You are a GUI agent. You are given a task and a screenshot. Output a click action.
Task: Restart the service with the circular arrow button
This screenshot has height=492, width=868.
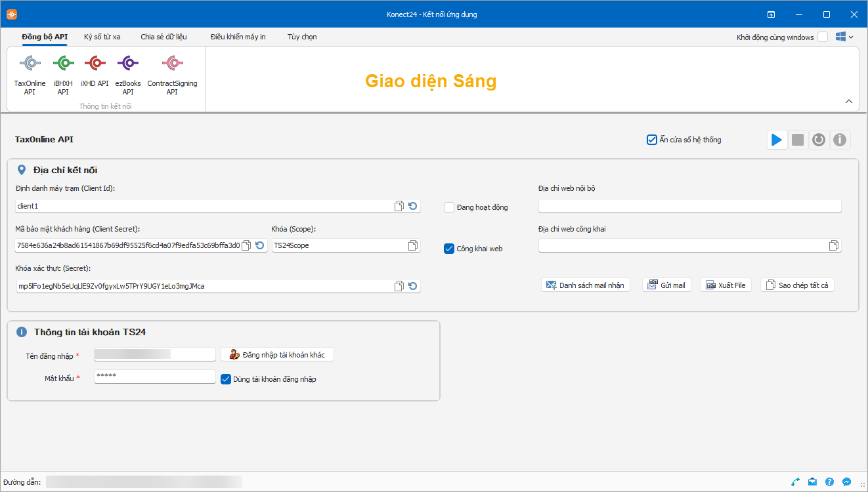coord(819,140)
